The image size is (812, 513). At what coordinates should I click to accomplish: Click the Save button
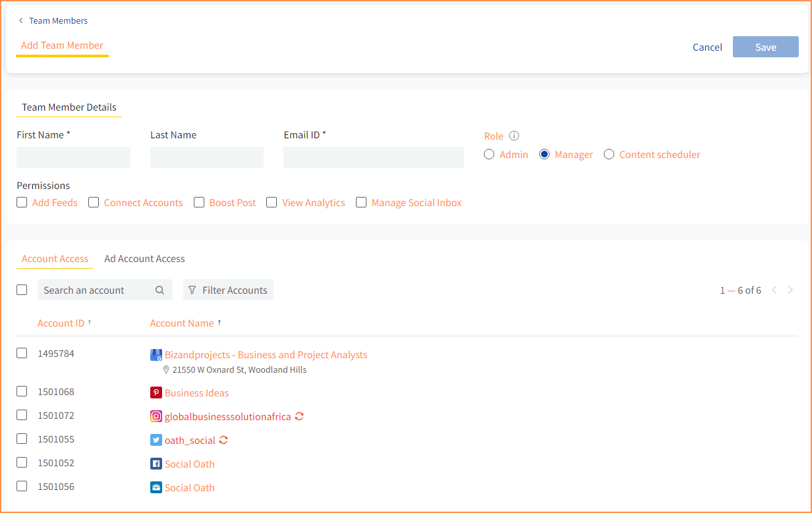point(765,47)
